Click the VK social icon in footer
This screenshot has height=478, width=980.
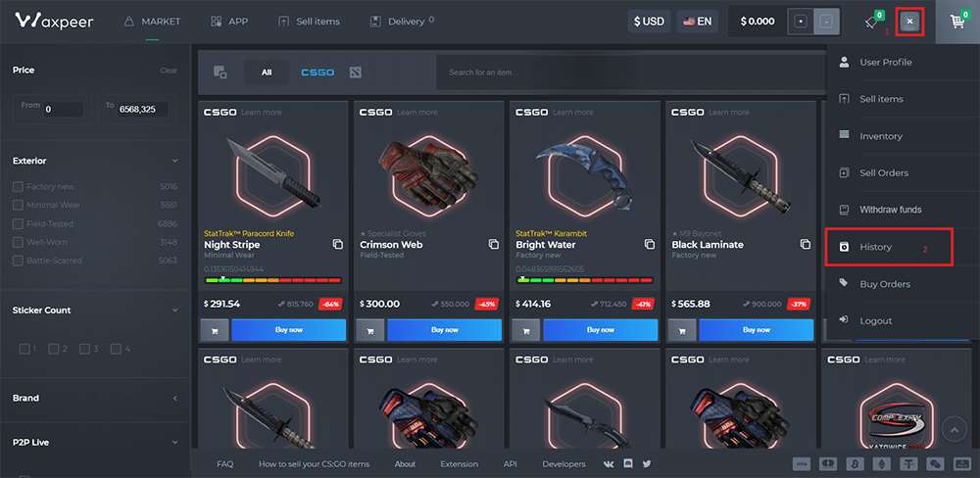click(x=610, y=463)
